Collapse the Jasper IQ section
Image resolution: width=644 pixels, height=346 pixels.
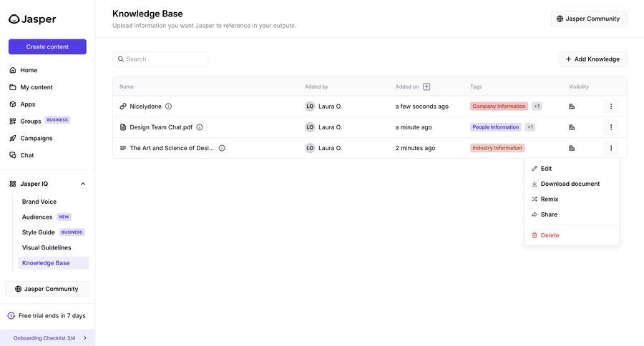pos(83,184)
